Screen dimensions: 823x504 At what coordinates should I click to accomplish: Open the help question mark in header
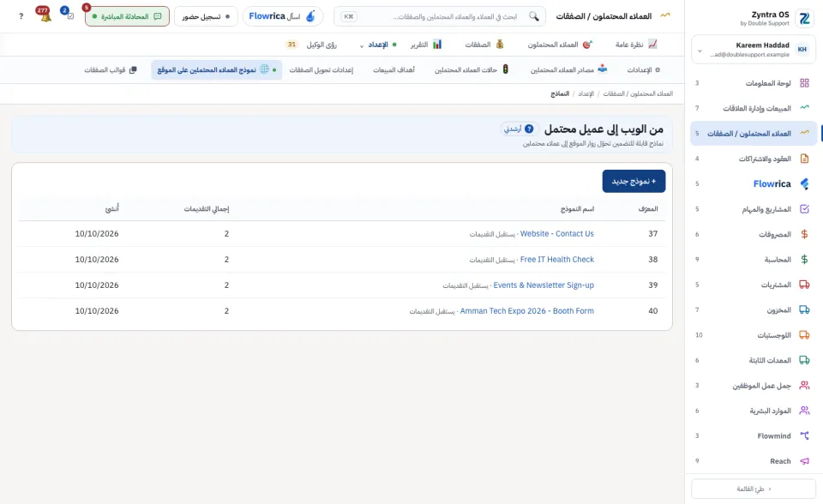(x=21, y=16)
